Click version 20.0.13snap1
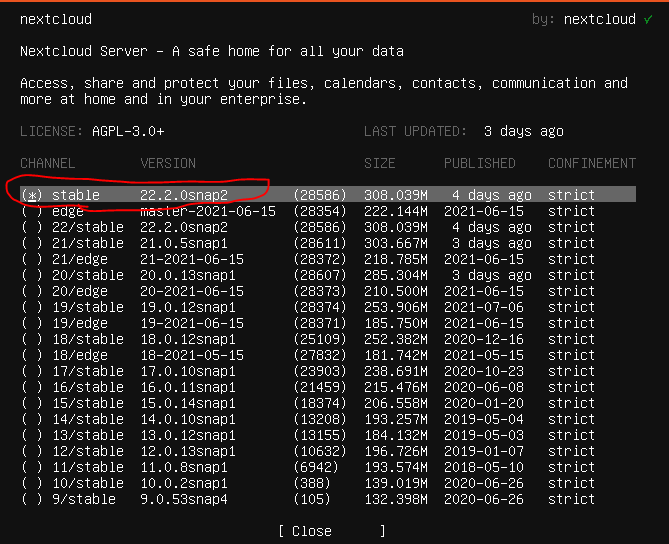This screenshot has height=544, width=669. pos(188,275)
